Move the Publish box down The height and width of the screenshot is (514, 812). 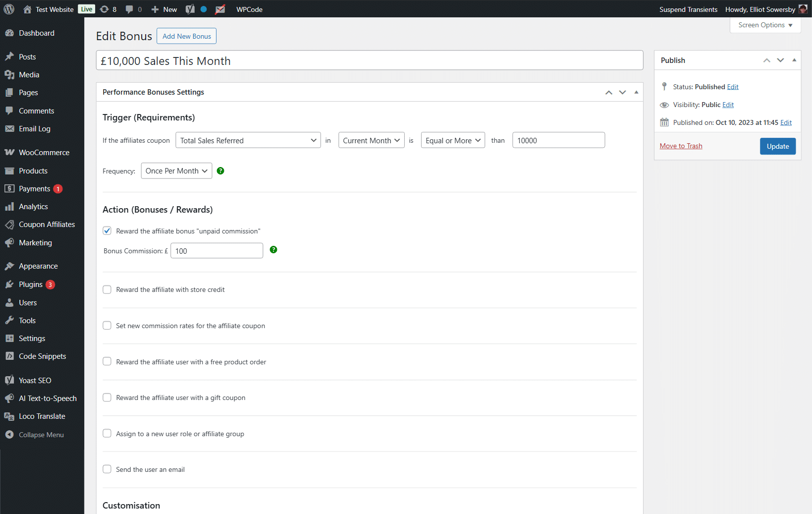(x=780, y=60)
